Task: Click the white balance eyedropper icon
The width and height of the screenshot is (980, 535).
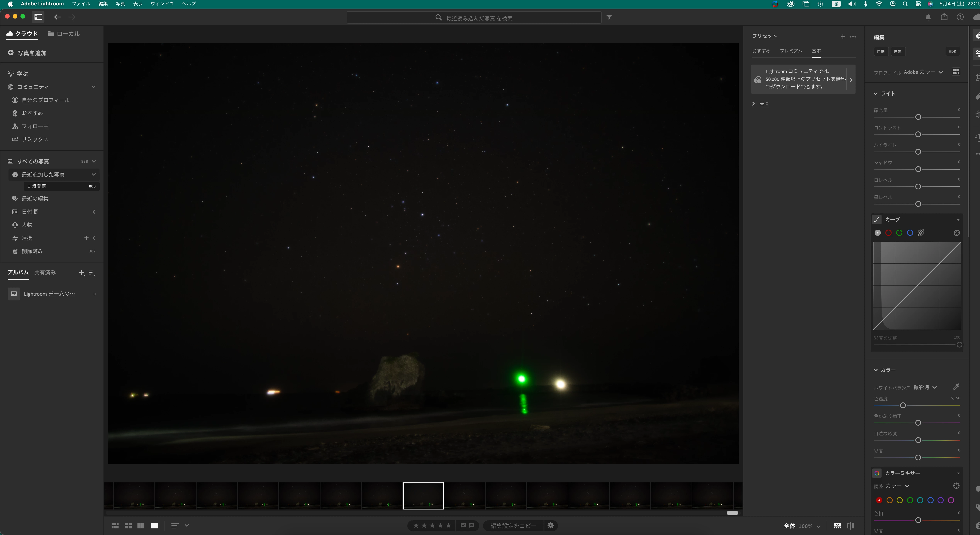Action: point(956,387)
